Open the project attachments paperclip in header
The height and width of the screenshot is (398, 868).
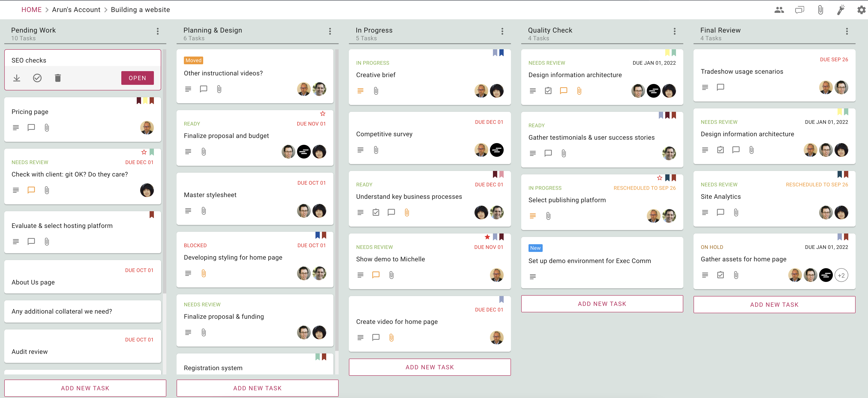820,10
